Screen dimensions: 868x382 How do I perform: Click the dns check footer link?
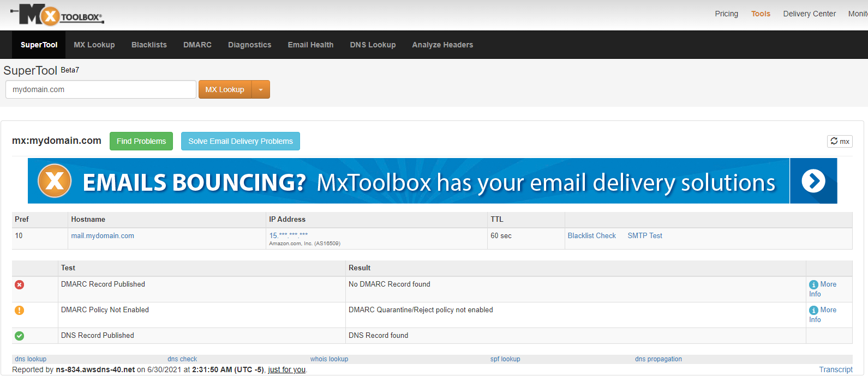coord(182,359)
